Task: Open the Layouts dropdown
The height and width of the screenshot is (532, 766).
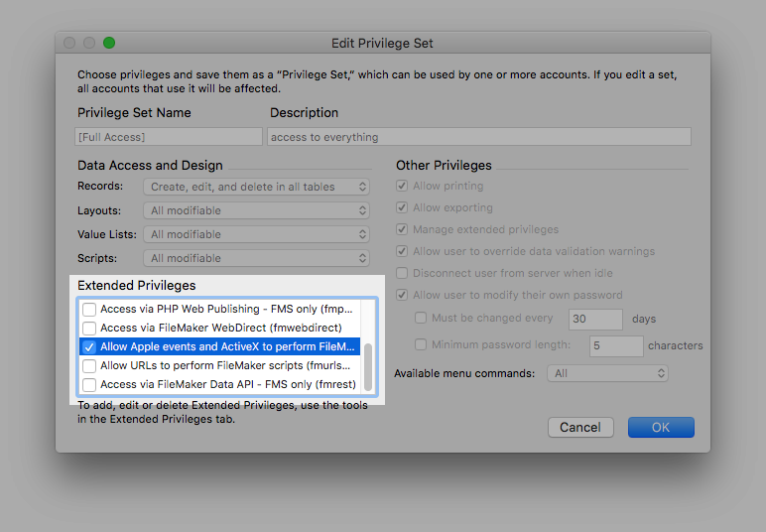Action: [256, 210]
